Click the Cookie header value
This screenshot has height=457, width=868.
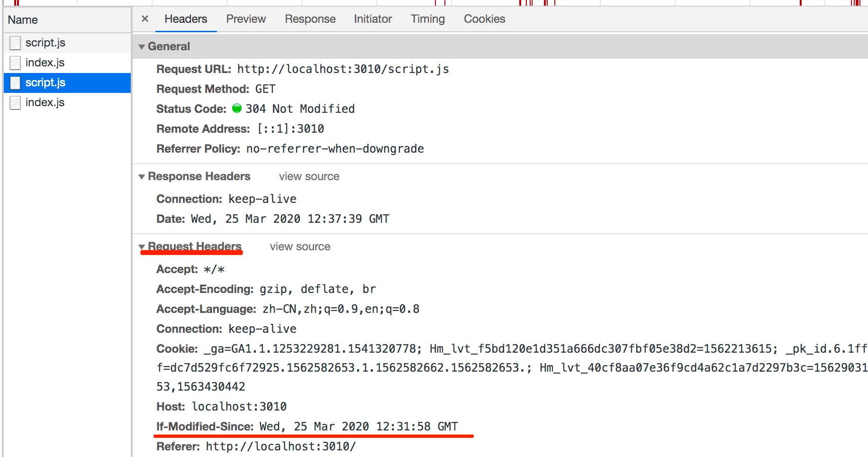[512, 368]
